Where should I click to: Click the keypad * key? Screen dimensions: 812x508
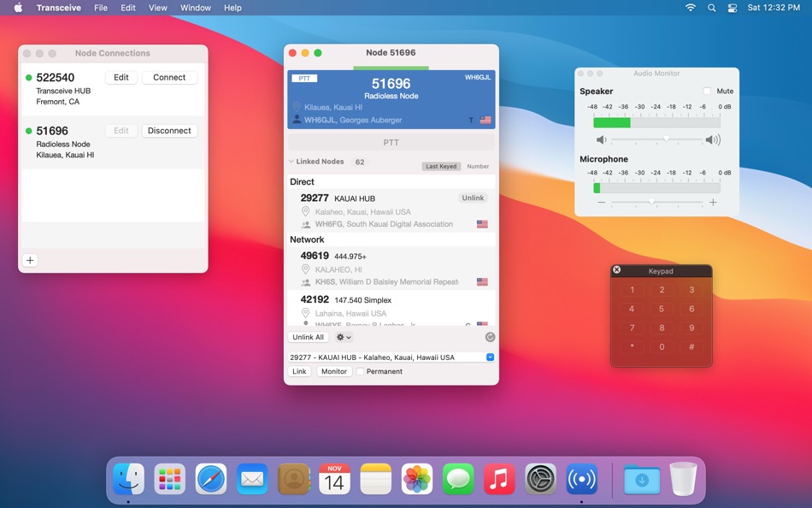coord(632,346)
